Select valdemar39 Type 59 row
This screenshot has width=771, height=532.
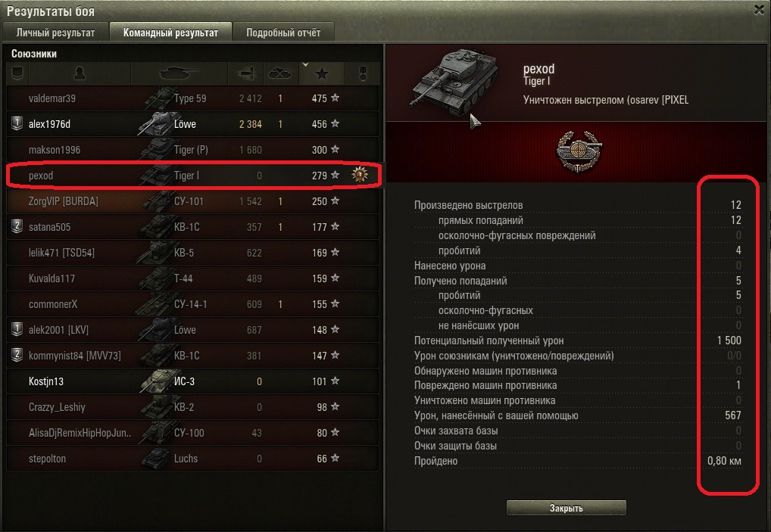point(192,98)
